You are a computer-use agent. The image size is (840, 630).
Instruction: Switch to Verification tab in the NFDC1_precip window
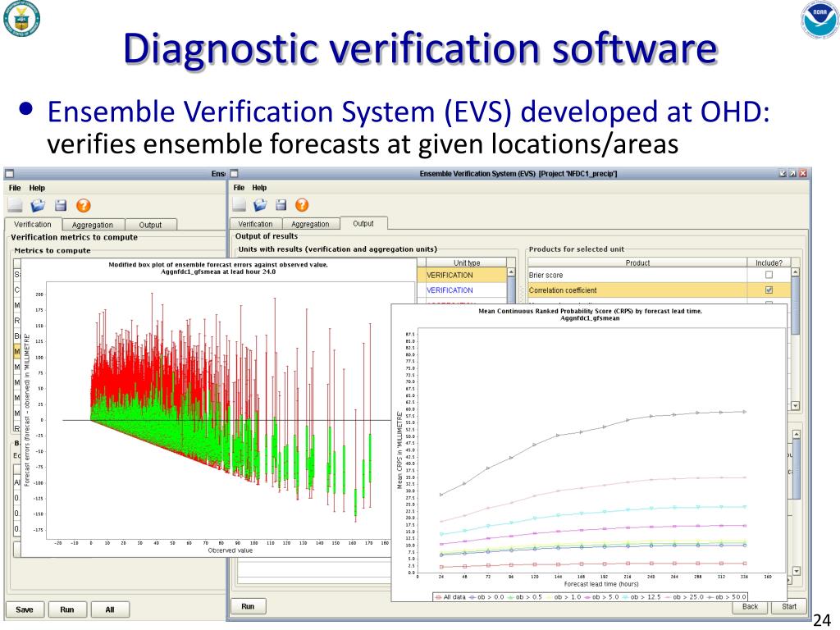point(256,224)
